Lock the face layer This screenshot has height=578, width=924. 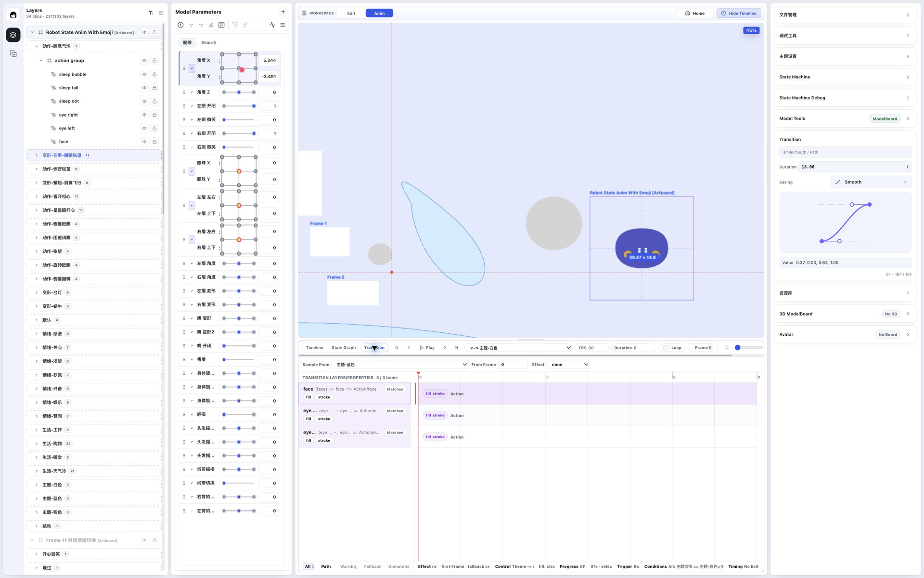click(x=154, y=142)
